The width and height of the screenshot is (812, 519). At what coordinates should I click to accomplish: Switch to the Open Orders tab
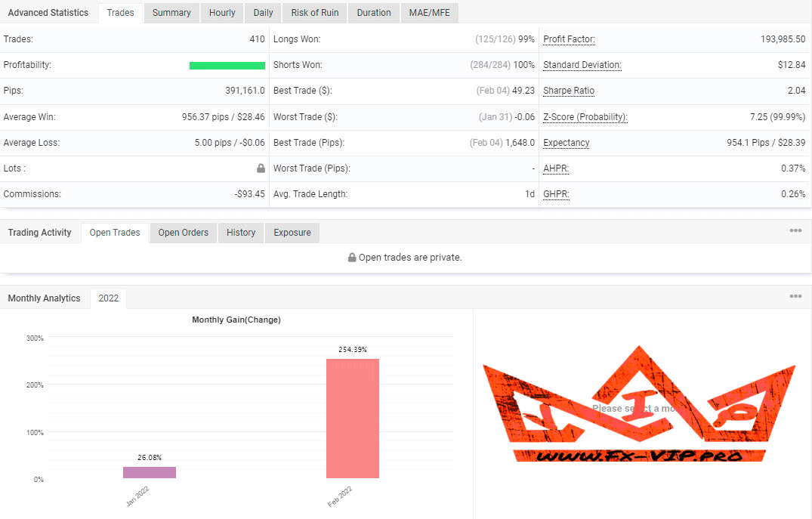183,233
